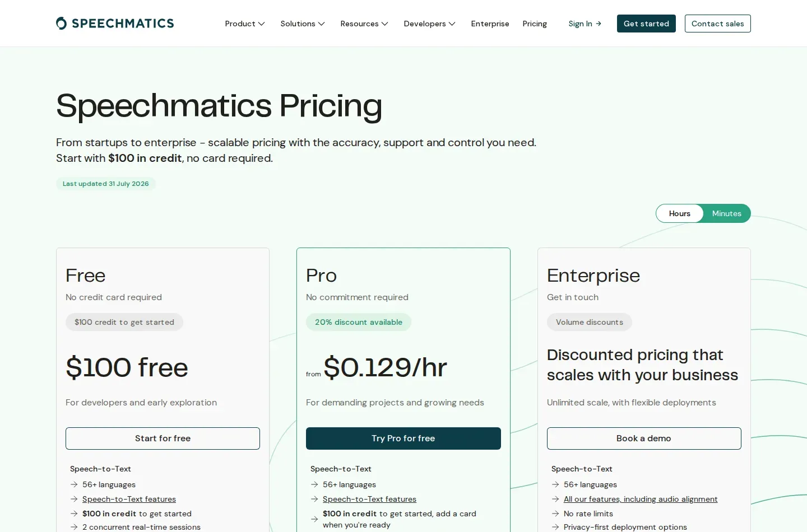Click 'No commitment required' text
This screenshot has width=807, height=532.
(357, 297)
